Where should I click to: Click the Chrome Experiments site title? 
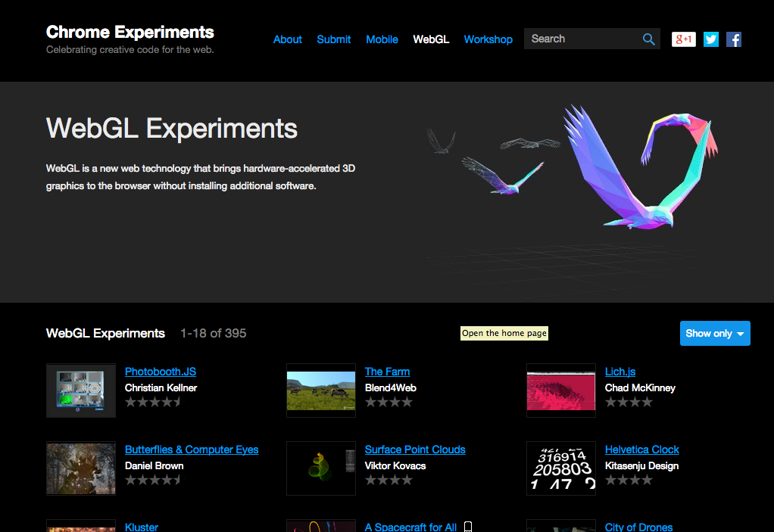(130, 32)
